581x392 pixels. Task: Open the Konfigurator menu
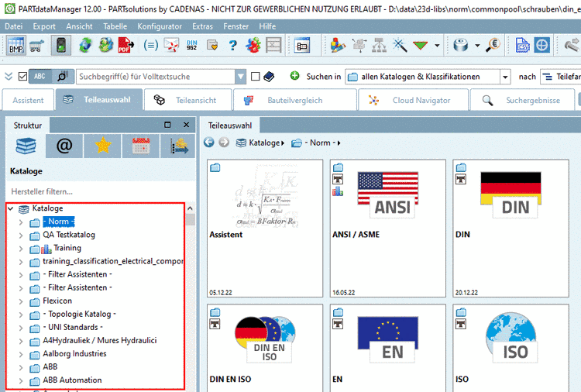160,26
